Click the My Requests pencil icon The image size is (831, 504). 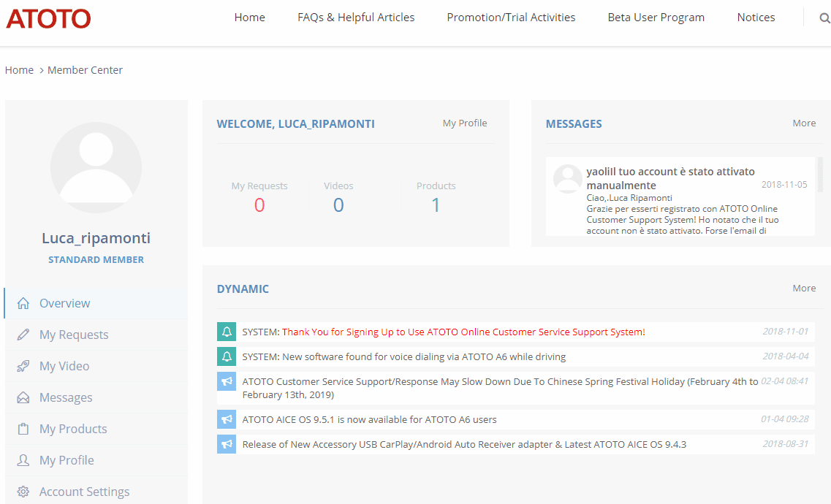[x=23, y=335]
